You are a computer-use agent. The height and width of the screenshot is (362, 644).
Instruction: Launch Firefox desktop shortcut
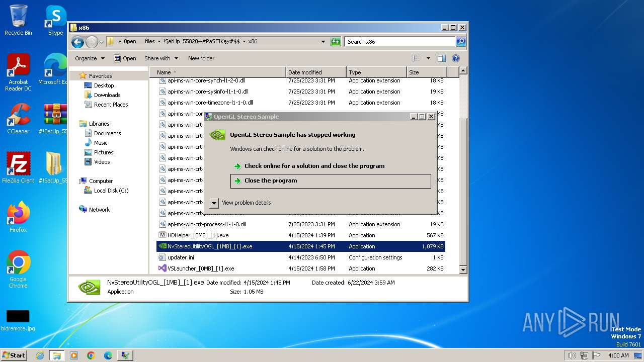point(18,217)
